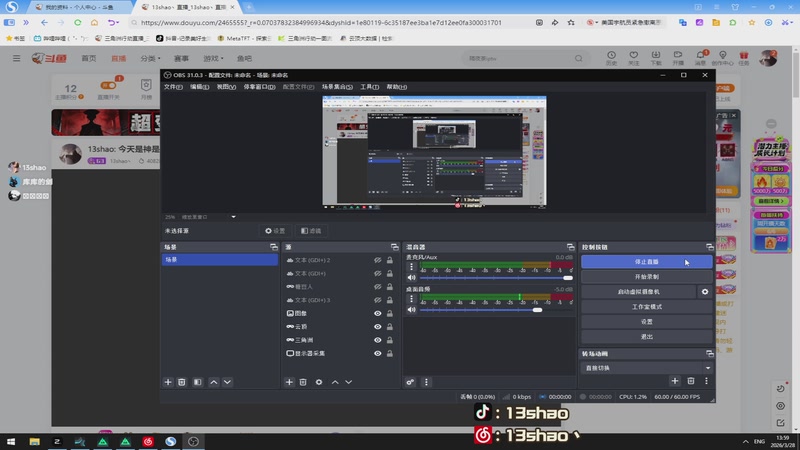The height and width of the screenshot is (450, 800).
Task: Add a new scene with plus icon in 场景 panel
Action: (168, 382)
